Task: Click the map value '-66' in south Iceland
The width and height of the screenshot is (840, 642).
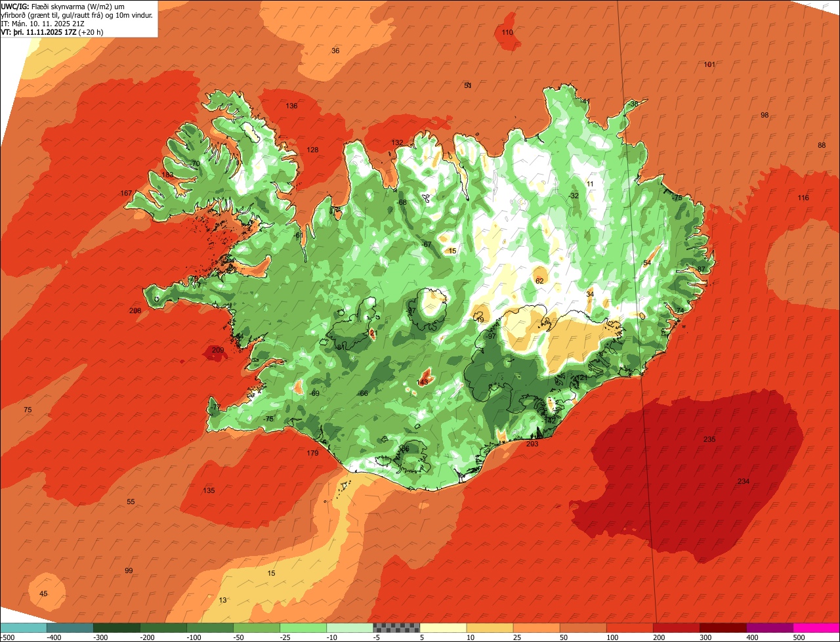Action: click(362, 393)
